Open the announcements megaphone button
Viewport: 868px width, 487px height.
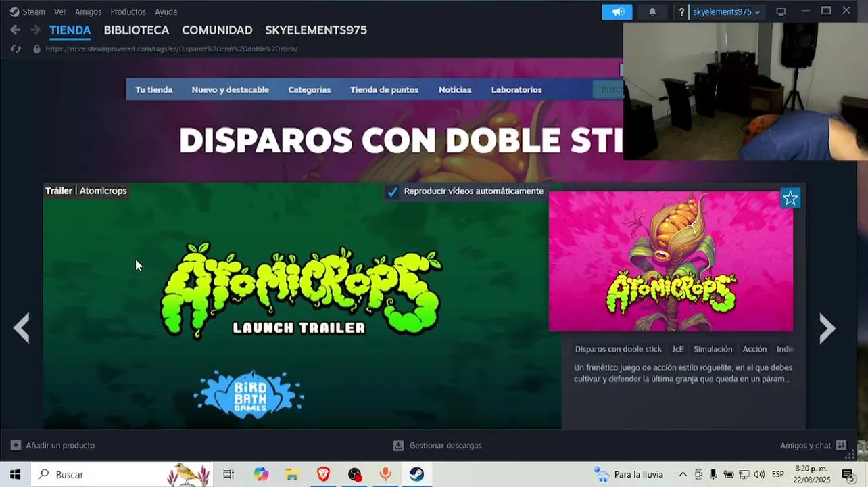click(x=617, y=11)
